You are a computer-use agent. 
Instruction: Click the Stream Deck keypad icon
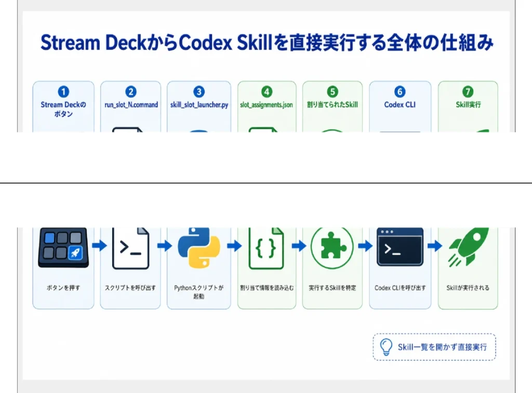63,247
